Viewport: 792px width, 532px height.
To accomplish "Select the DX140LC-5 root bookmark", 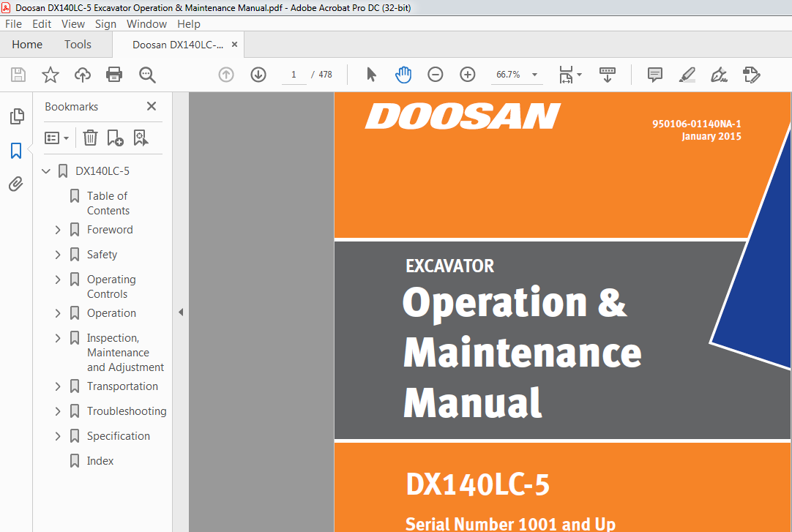I will (102, 171).
